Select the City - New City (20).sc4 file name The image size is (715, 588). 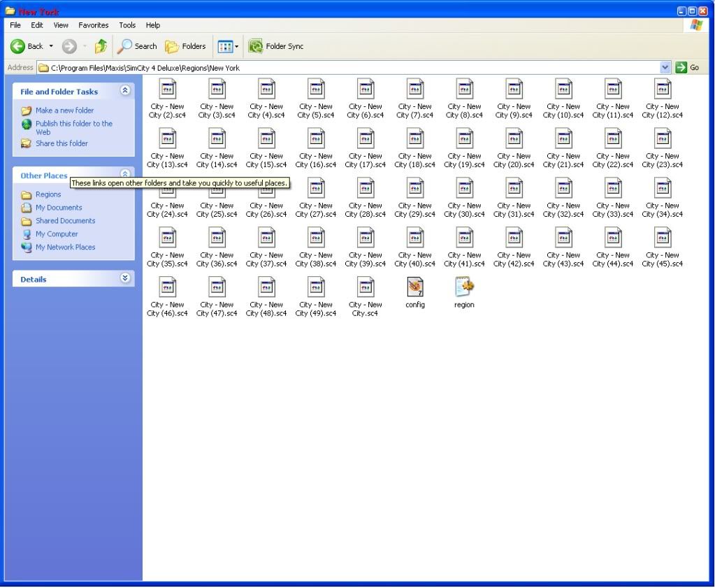pyautogui.click(x=514, y=160)
